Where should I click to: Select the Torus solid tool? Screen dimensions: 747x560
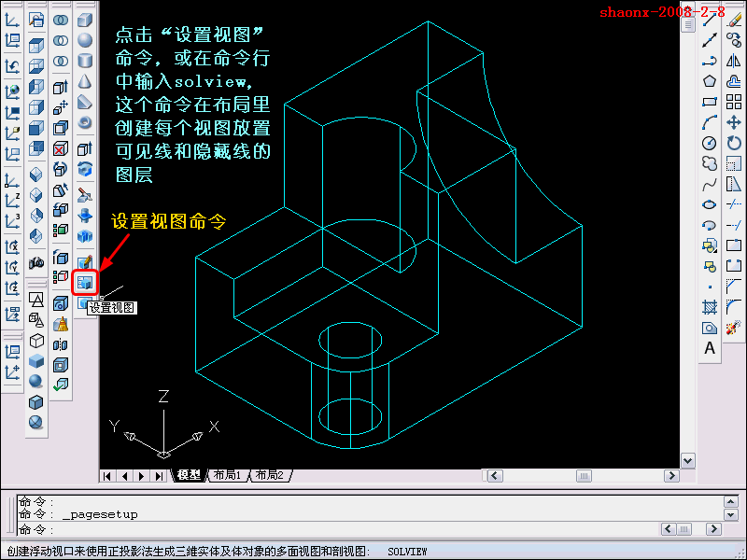(x=85, y=122)
